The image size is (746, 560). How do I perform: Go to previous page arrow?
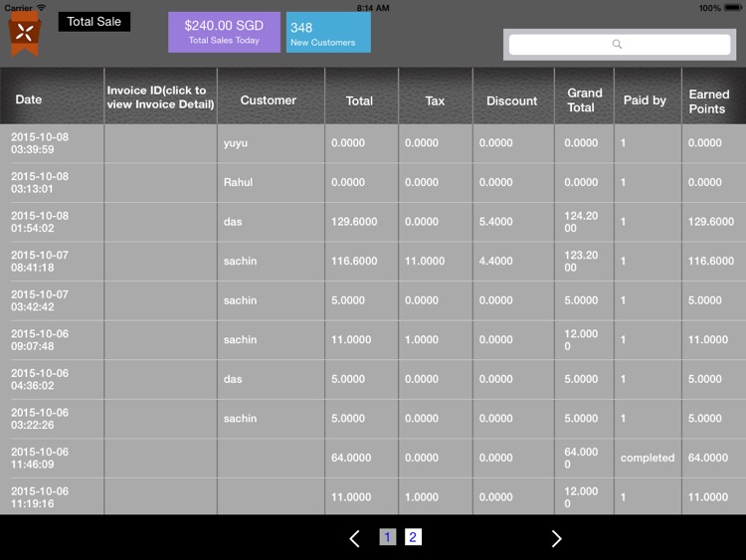click(354, 538)
